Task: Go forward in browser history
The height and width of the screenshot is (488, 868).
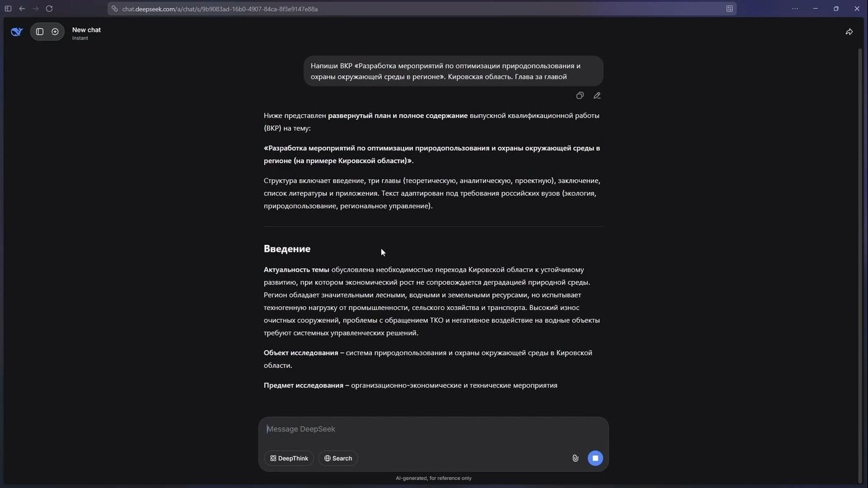Action: [35, 9]
